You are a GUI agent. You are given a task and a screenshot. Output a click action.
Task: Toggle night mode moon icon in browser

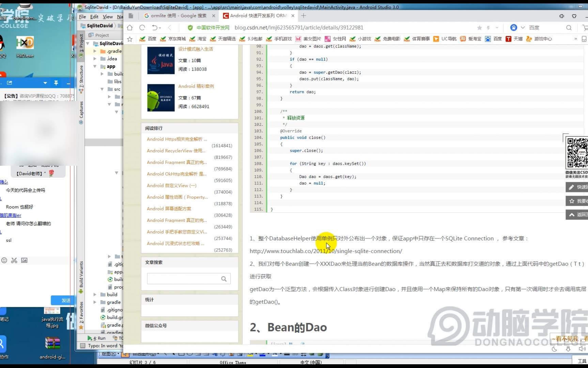pyautogui.click(x=554, y=349)
